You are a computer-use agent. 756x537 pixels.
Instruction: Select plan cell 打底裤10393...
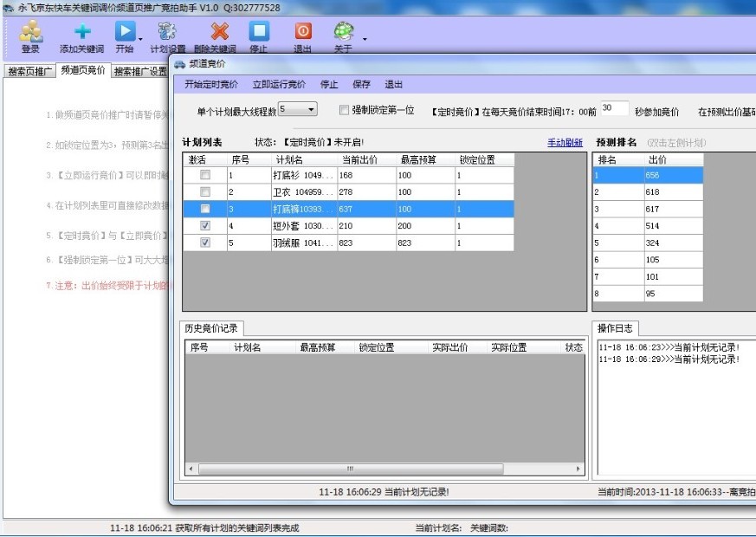304,209
